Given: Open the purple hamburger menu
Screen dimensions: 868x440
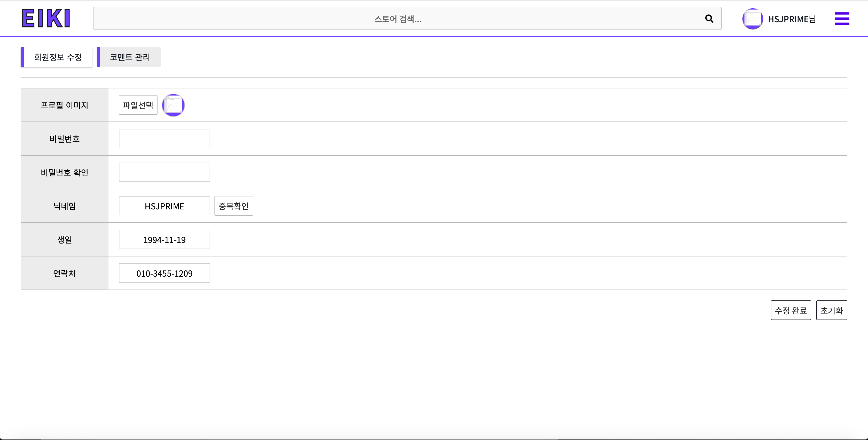Looking at the screenshot, I should (842, 19).
